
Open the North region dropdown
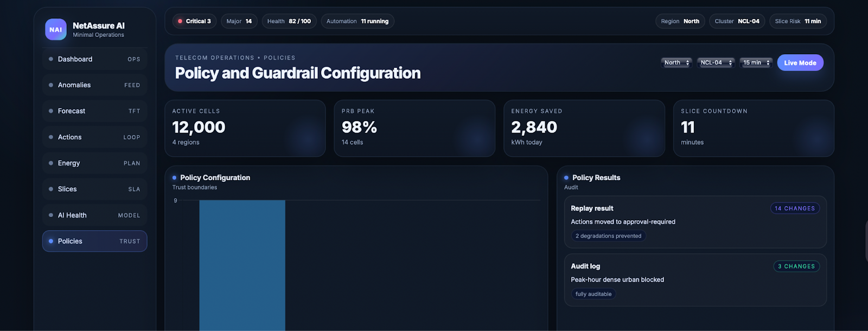point(676,63)
